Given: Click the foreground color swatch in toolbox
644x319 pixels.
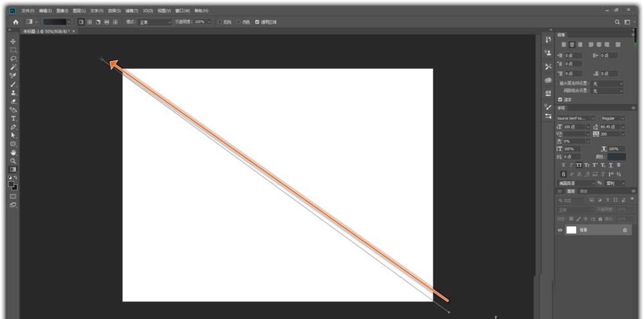Looking at the screenshot, I should [12, 184].
